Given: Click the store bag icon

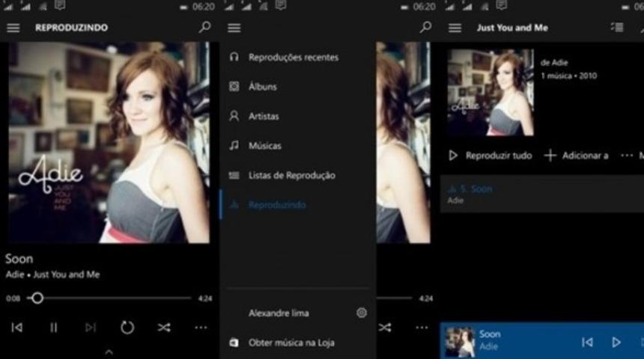Looking at the screenshot, I should click(x=234, y=343).
